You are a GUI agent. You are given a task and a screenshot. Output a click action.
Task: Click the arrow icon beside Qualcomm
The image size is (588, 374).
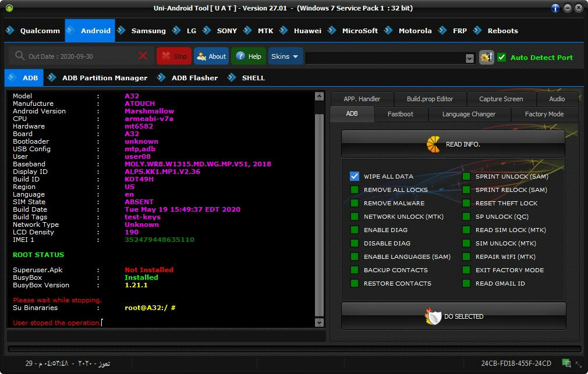(10, 30)
